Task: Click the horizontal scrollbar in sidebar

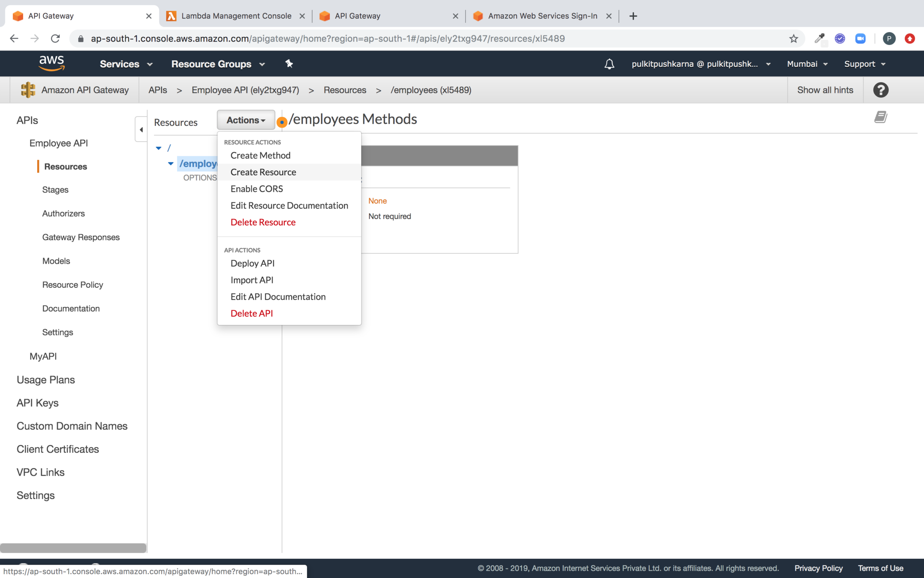Action: tap(73, 548)
